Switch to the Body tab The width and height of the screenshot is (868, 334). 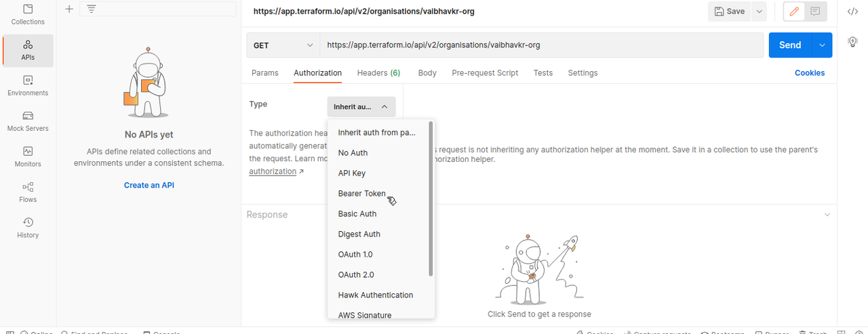427,73
